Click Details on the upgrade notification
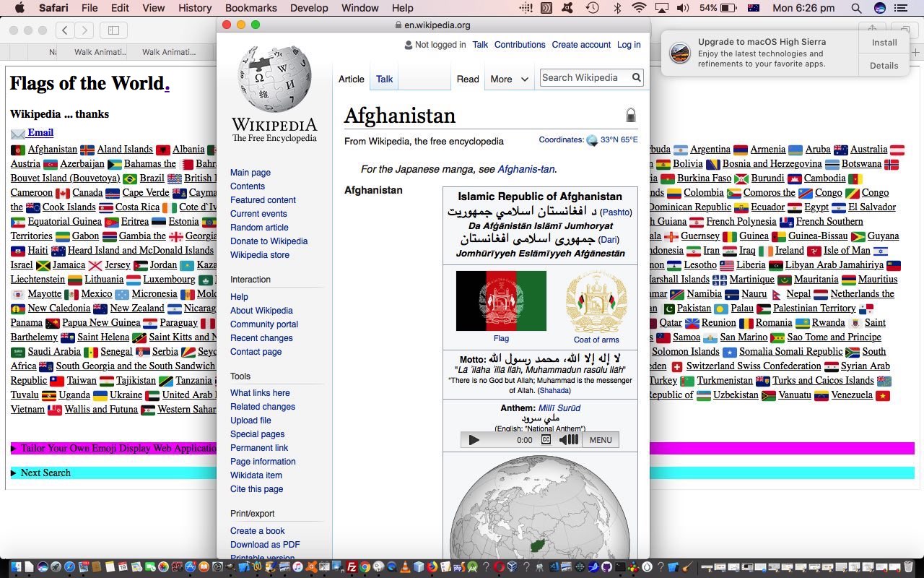 (x=884, y=65)
